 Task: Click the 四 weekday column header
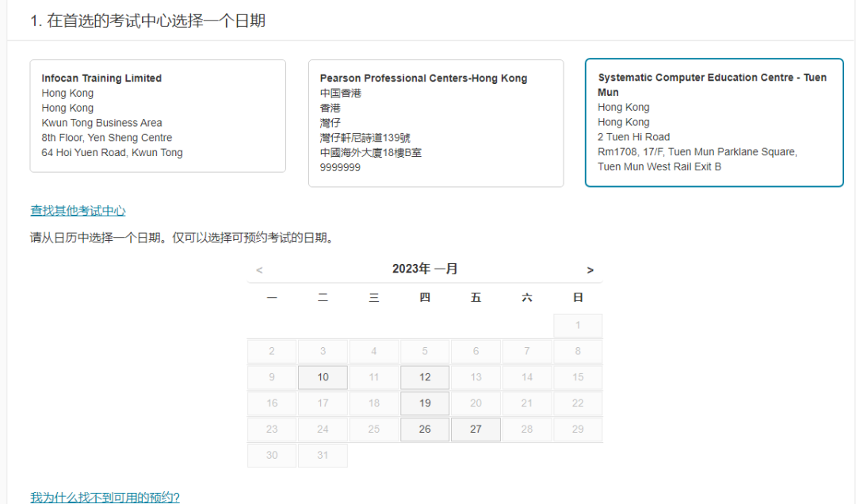[x=425, y=298]
